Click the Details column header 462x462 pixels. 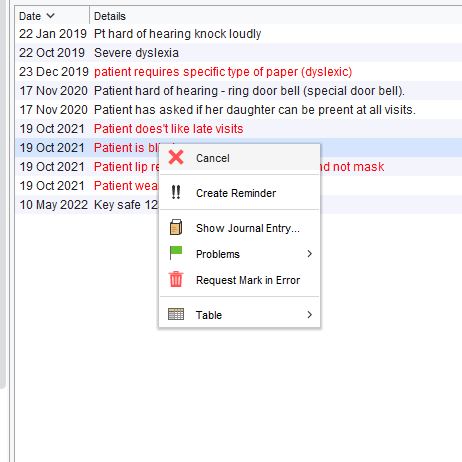110,16
